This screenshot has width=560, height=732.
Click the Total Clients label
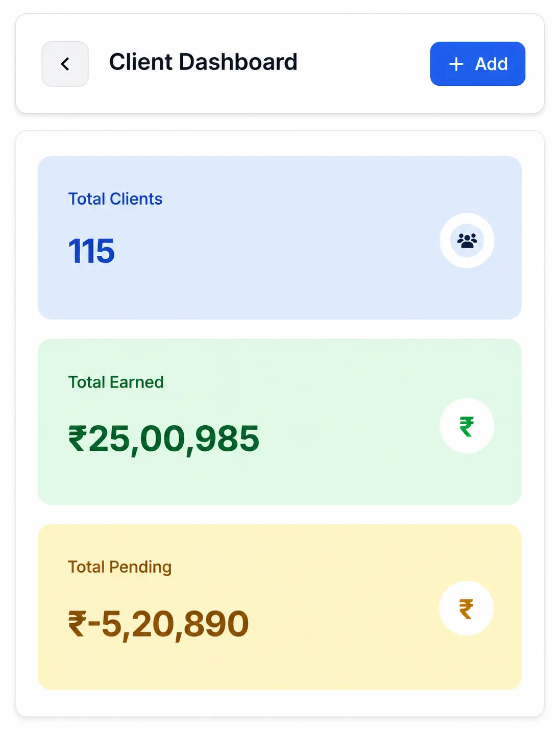115,199
